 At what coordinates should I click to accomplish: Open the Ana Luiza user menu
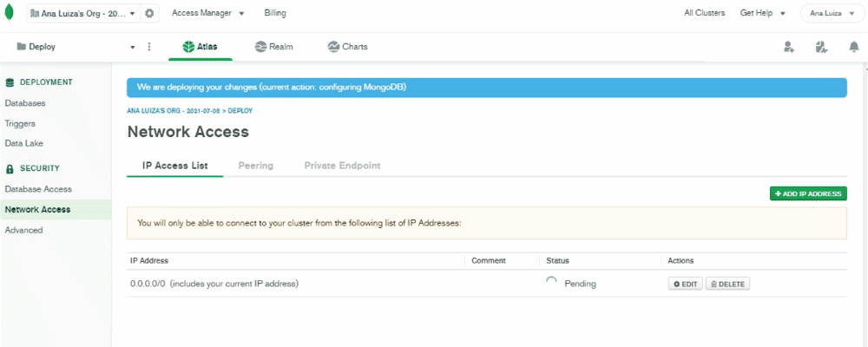pyautogui.click(x=832, y=13)
